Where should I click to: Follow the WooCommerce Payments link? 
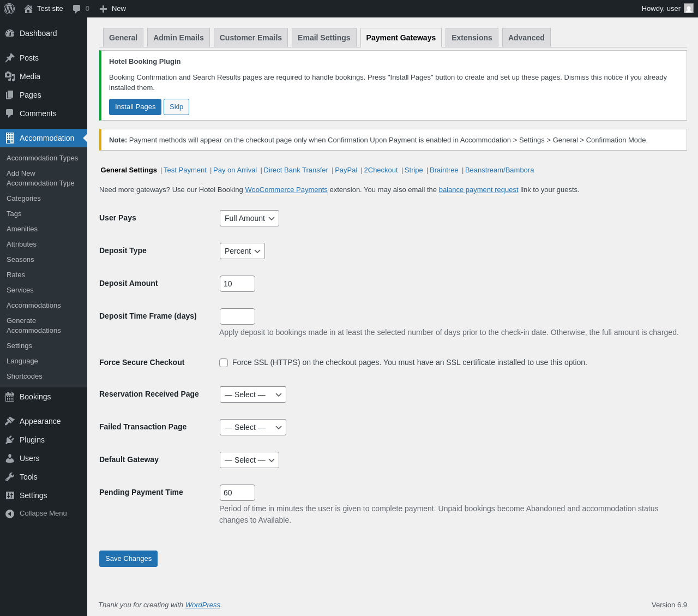[x=286, y=190]
